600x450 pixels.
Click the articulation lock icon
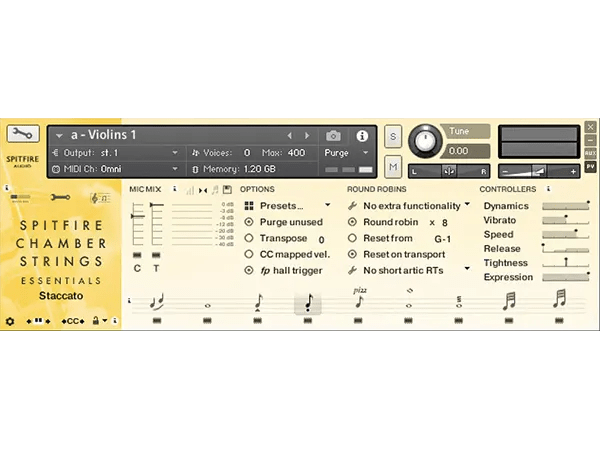(x=96, y=321)
